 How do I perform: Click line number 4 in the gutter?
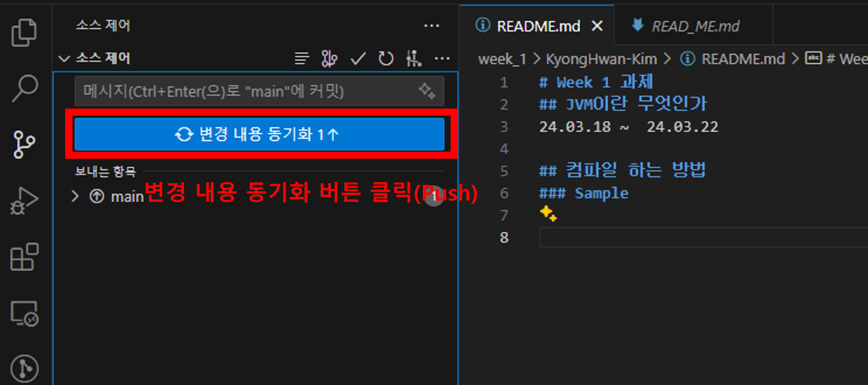(504, 149)
